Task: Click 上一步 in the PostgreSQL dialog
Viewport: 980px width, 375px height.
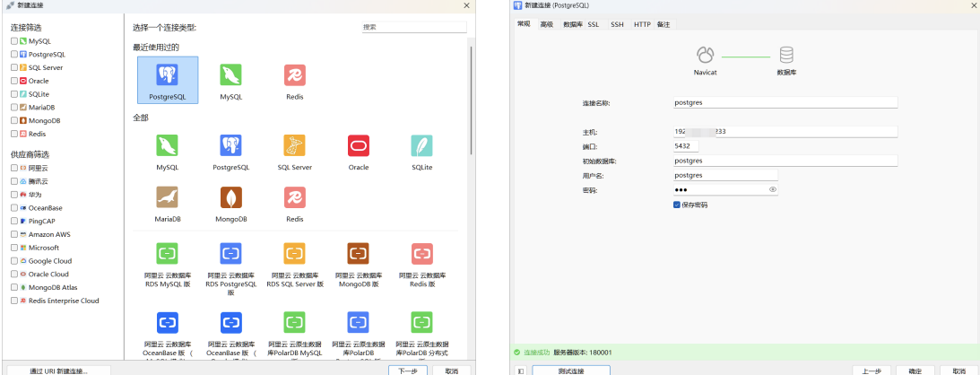Action: coord(872,371)
